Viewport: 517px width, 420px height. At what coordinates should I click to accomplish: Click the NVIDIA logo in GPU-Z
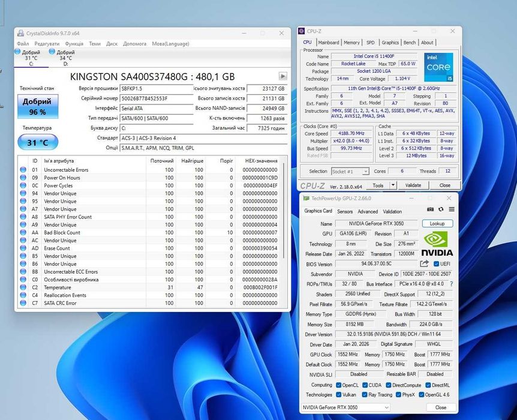point(437,244)
